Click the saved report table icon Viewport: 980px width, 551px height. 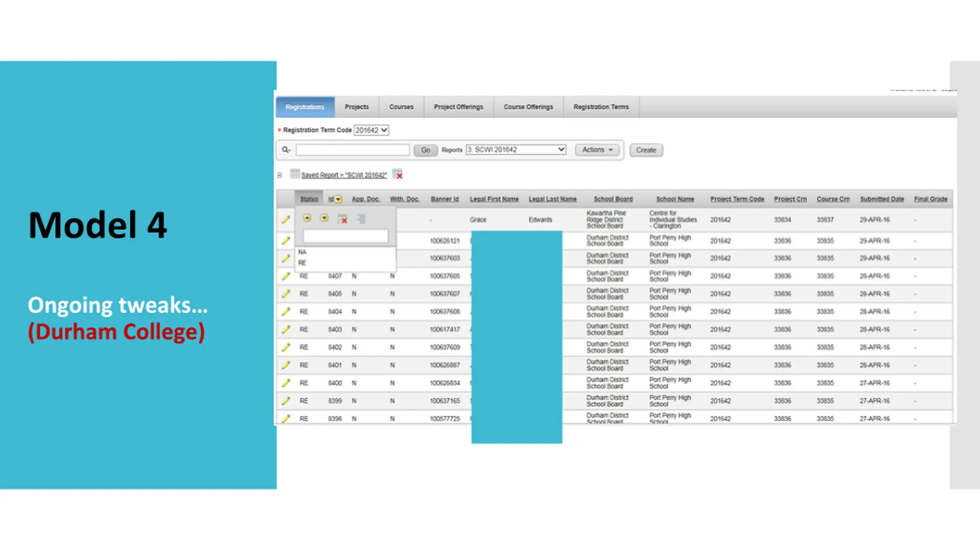point(295,174)
